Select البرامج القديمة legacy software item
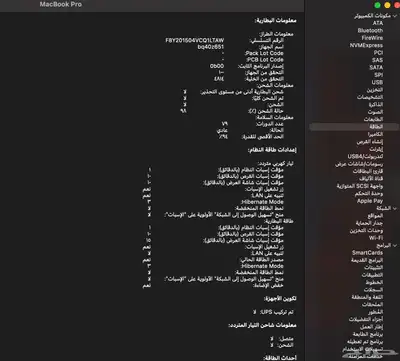 click(x=367, y=260)
